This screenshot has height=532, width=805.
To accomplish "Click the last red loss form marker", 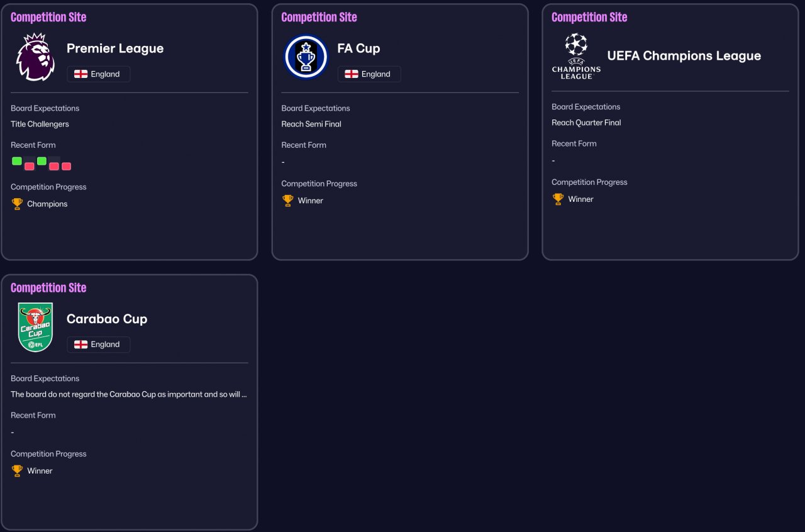I will tap(66, 166).
